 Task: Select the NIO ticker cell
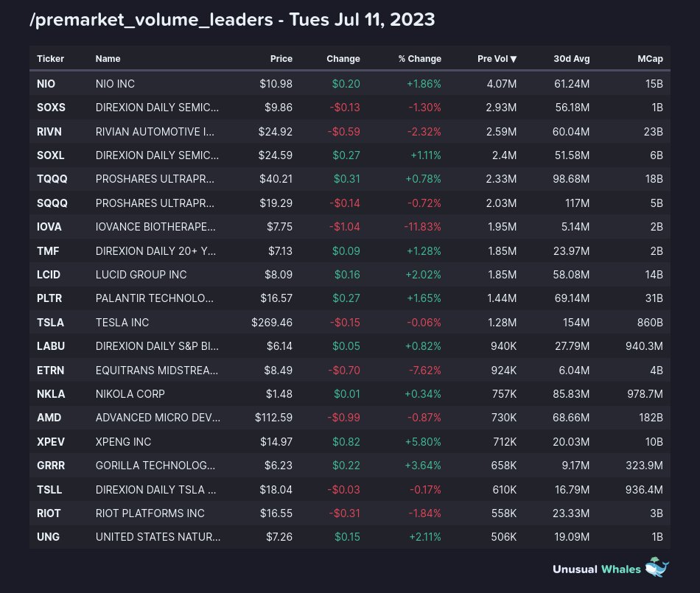[x=46, y=84]
